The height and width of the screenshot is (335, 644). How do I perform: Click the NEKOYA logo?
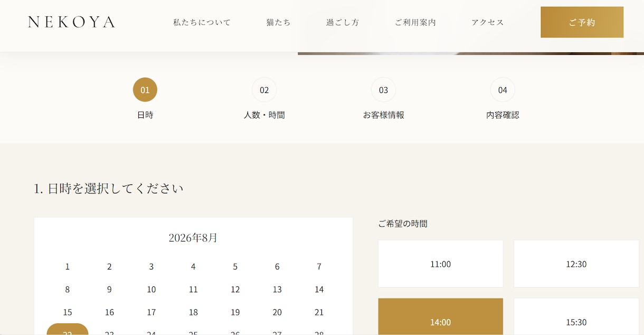(x=71, y=22)
